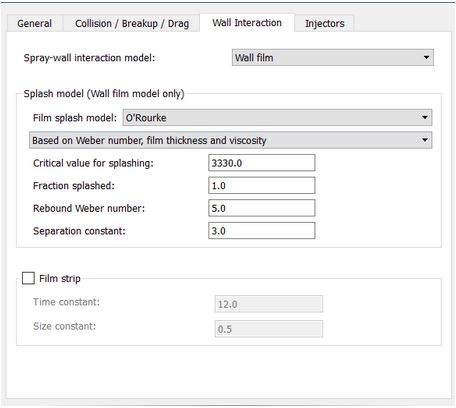This screenshot has height=408, width=456.
Task: Click the O'Rourke dropdown arrow
Action: tap(425, 118)
